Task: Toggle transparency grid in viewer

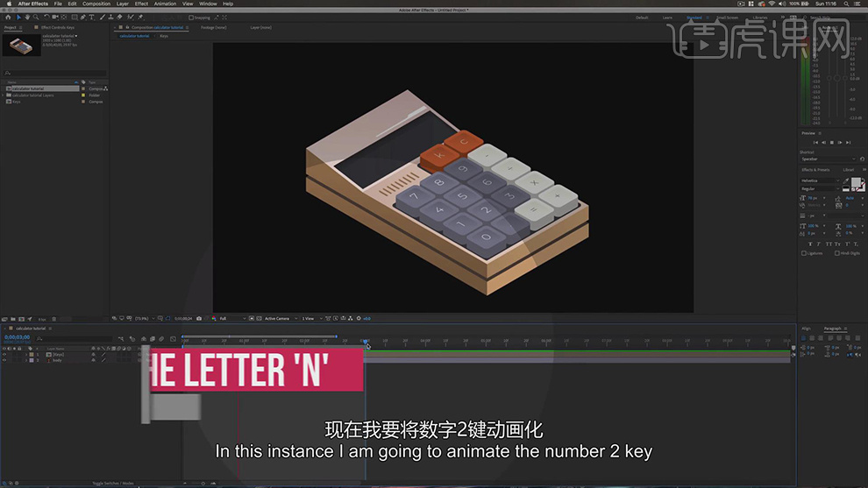Action: click(x=259, y=319)
